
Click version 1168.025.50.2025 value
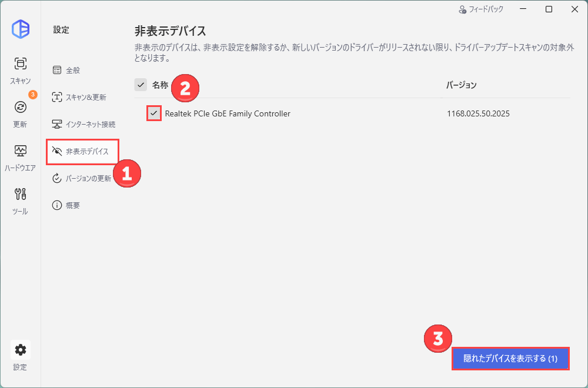(478, 113)
